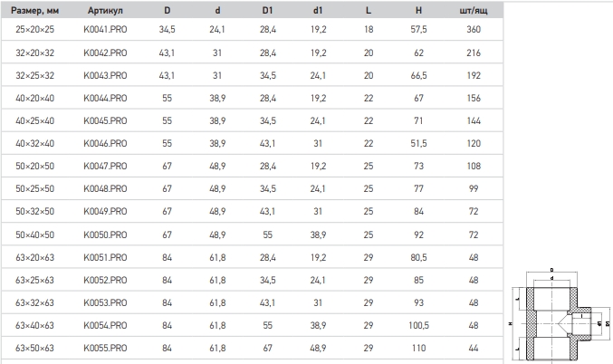Select article K0046.PRO
The image size is (613, 364).
click(105, 143)
